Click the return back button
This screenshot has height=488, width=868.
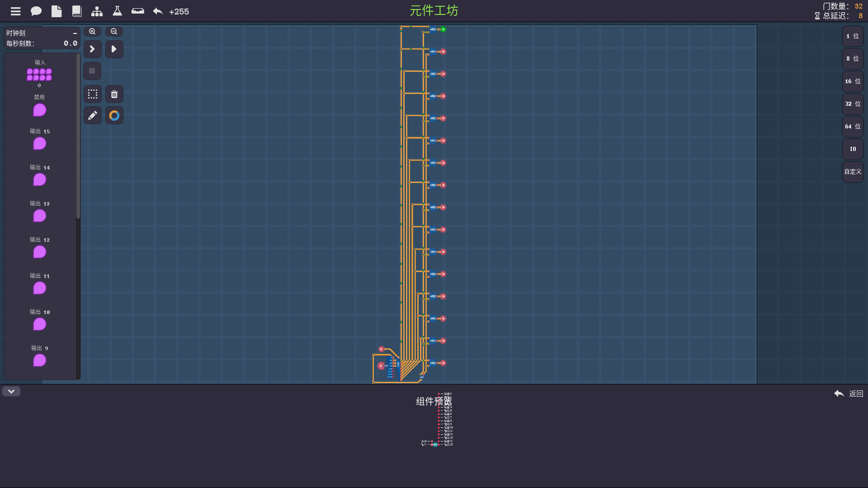click(x=849, y=394)
